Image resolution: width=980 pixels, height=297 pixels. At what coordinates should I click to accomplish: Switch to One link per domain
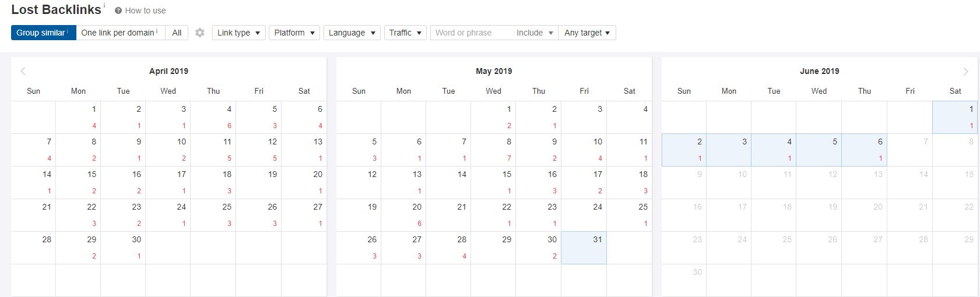pos(120,33)
